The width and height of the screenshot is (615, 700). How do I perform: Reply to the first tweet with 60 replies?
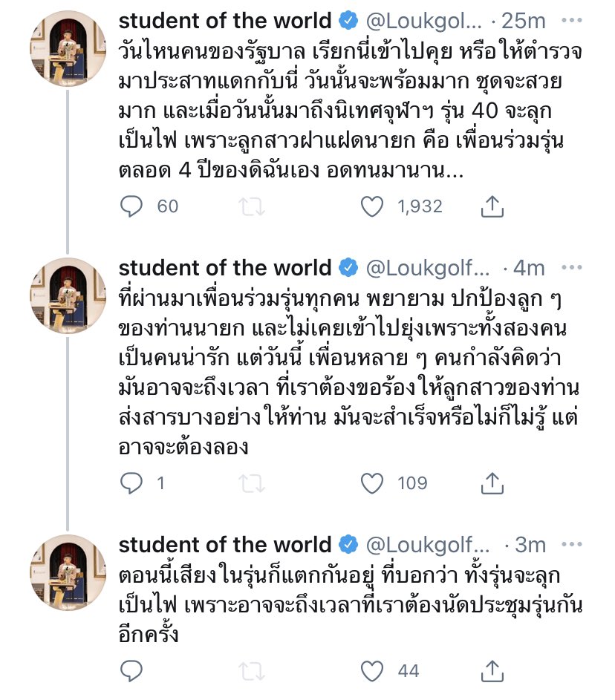click(x=131, y=207)
